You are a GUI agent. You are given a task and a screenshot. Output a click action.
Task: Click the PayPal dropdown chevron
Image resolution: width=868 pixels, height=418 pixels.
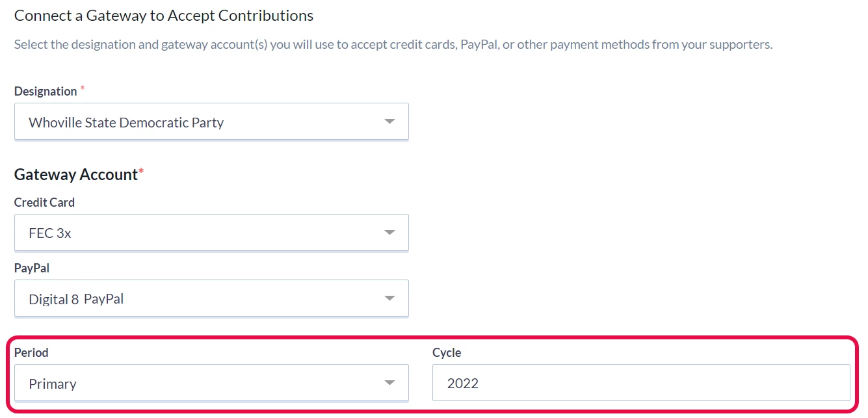pos(390,298)
